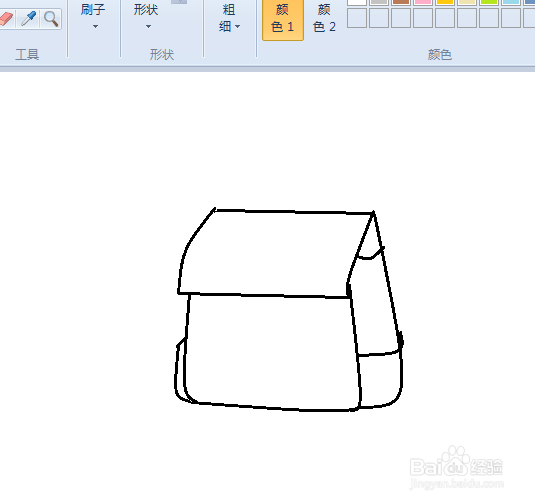Click the 形状 group label under the ribbon

pos(162,55)
